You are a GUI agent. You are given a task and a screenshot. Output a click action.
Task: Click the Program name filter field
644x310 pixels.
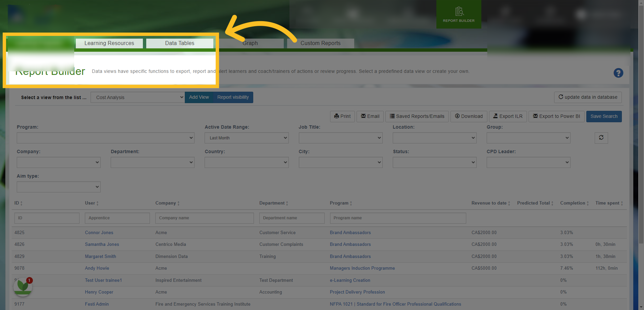coord(398,218)
